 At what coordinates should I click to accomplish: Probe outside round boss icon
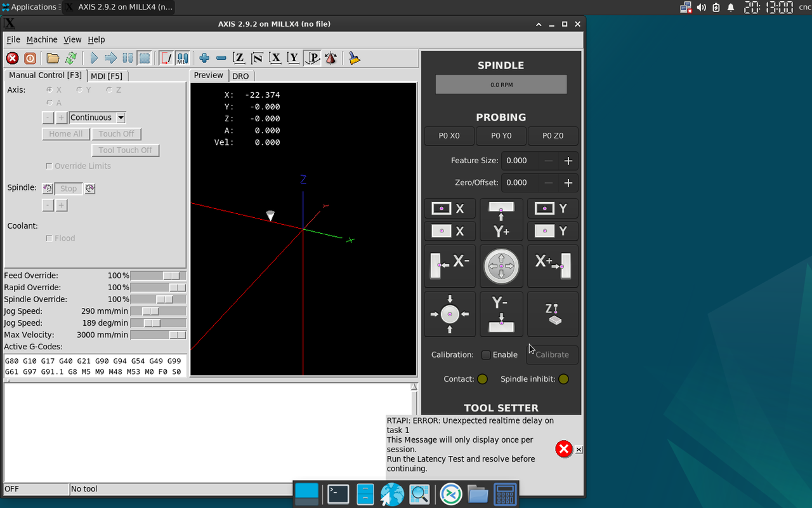click(450, 314)
